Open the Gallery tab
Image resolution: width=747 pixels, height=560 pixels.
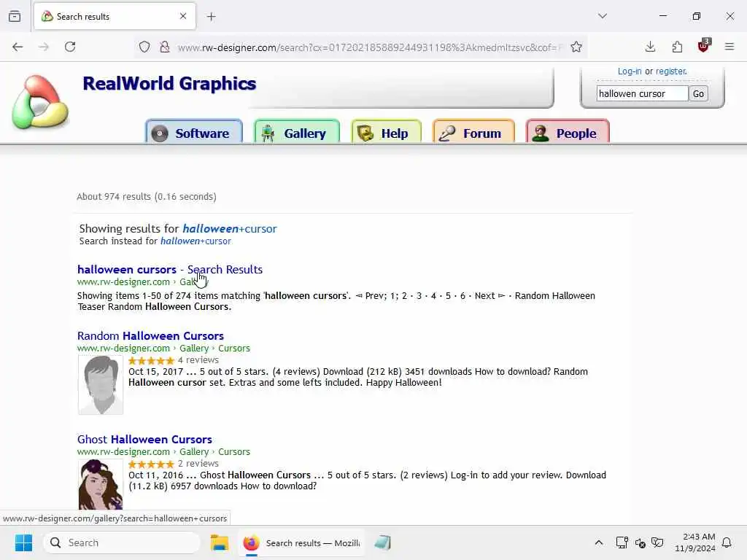[297, 133]
